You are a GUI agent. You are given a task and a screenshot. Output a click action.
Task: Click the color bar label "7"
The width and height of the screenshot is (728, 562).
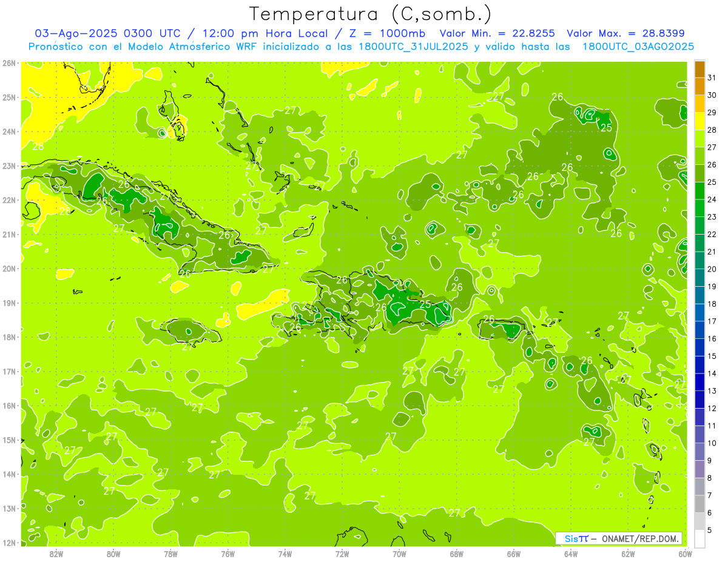pyautogui.click(x=709, y=496)
